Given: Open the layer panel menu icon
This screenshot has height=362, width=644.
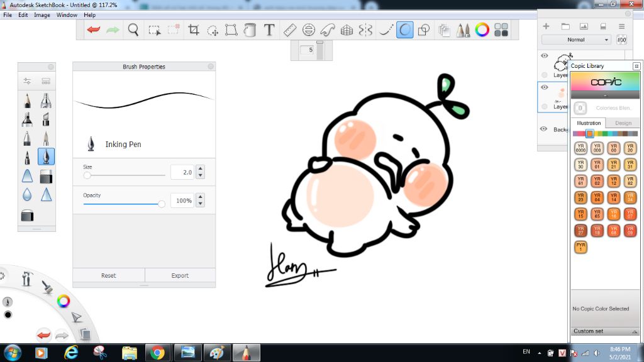Looking at the screenshot, I should [x=622, y=26].
